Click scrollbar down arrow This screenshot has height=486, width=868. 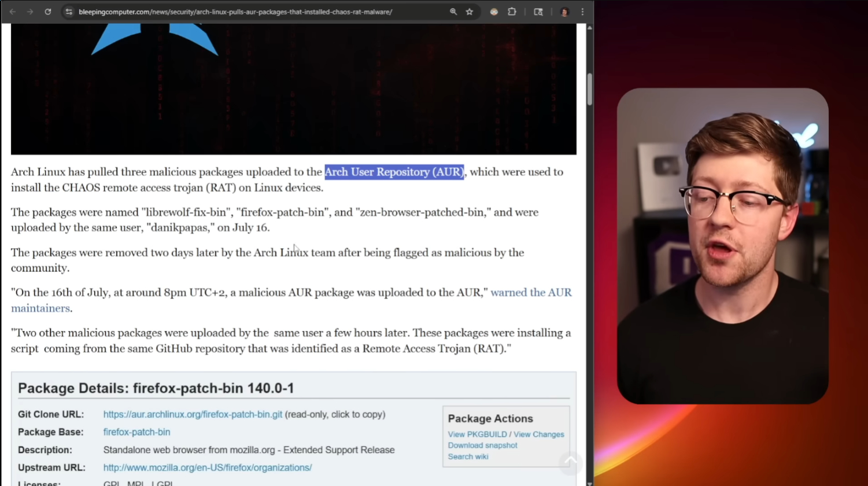590,483
